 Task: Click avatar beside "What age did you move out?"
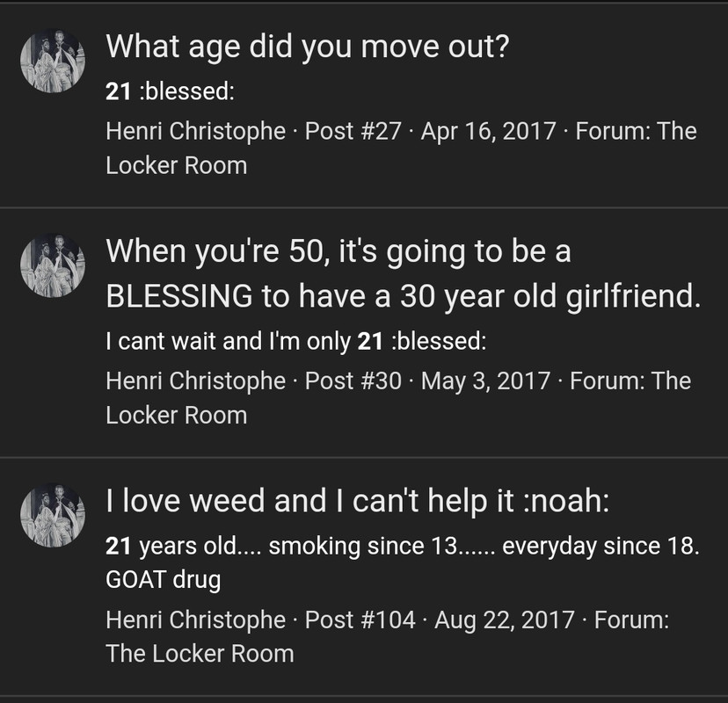tap(53, 61)
